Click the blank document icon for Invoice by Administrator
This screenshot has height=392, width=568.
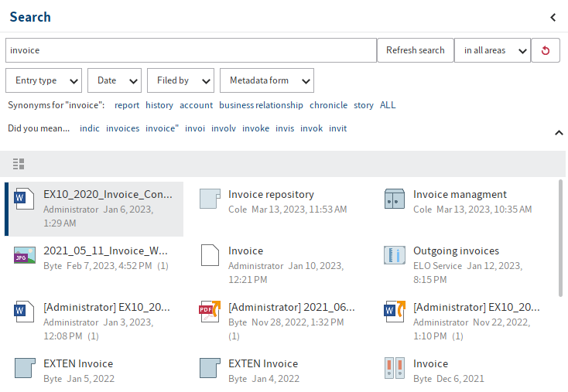coord(210,255)
